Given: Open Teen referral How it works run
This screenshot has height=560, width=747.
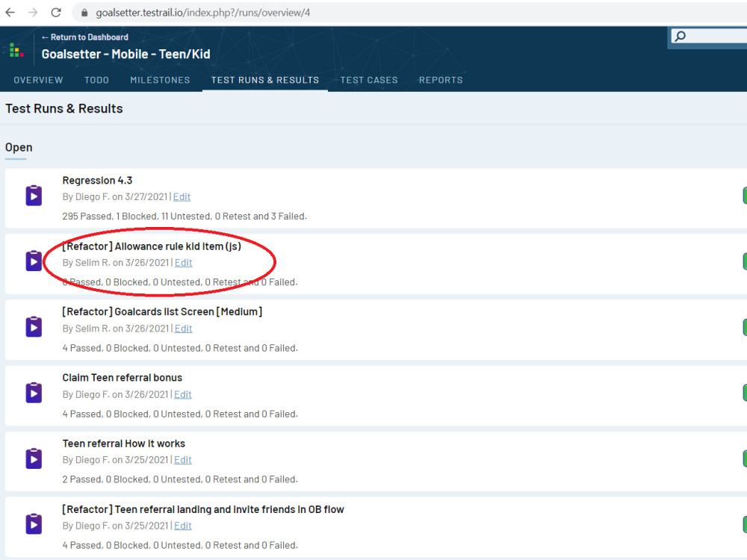Looking at the screenshot, I should (x=123, y=444).
